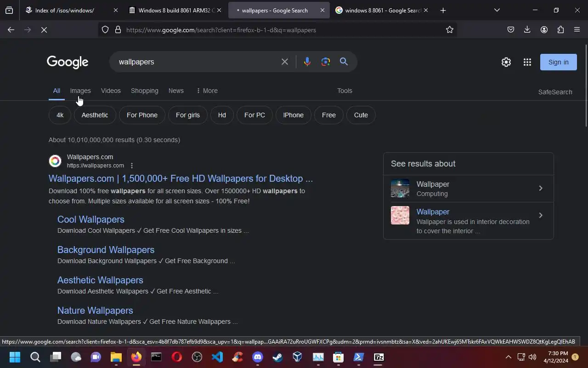The height and width of the screenshot is (368, 588).
Task: Open the News results tab
Action: pyautogui.click(x=176, y=91)
